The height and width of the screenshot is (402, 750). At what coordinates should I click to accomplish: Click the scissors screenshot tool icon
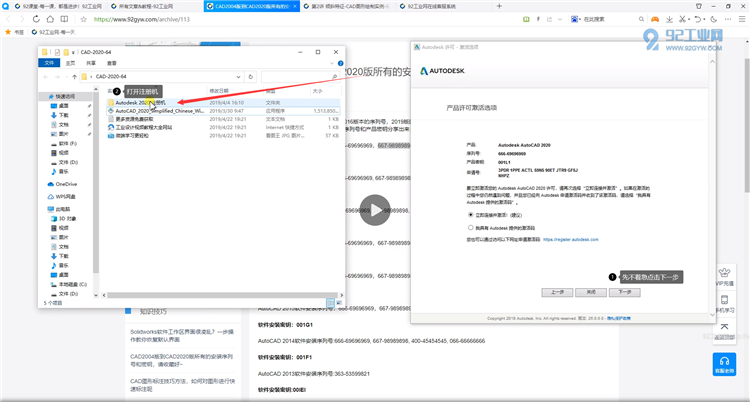point(682,19)
